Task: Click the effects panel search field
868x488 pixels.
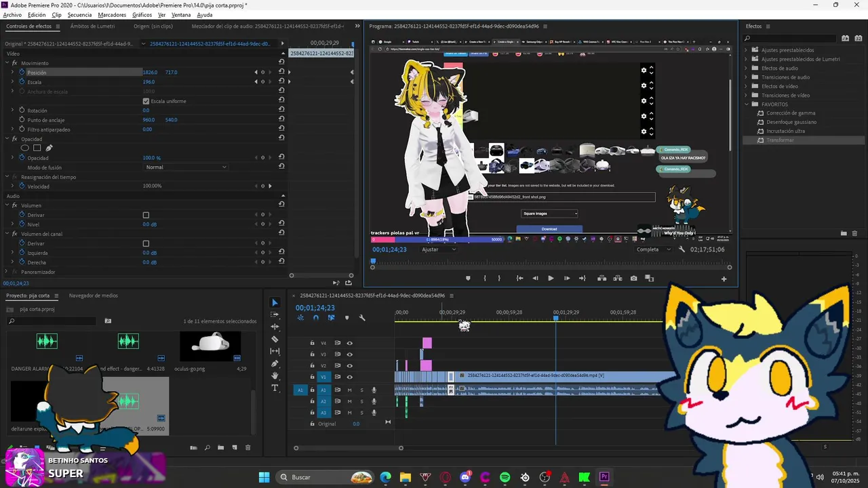Action: [789, 38]
